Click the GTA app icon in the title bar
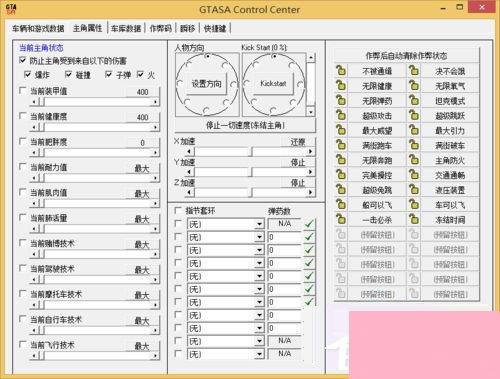 point(11,9)
